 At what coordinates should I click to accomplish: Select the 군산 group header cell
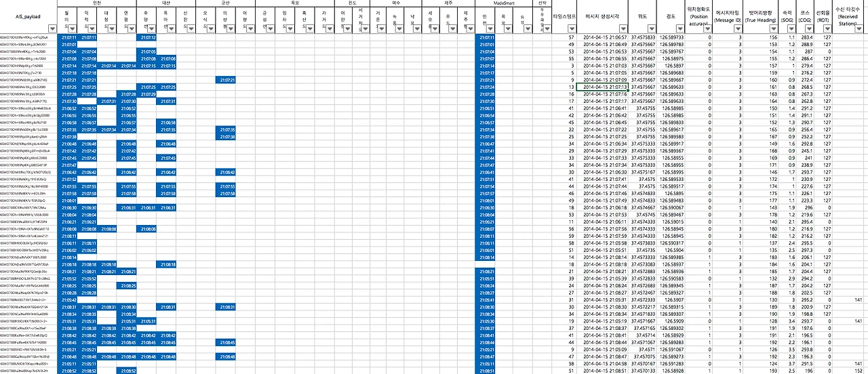pos(226,3)
